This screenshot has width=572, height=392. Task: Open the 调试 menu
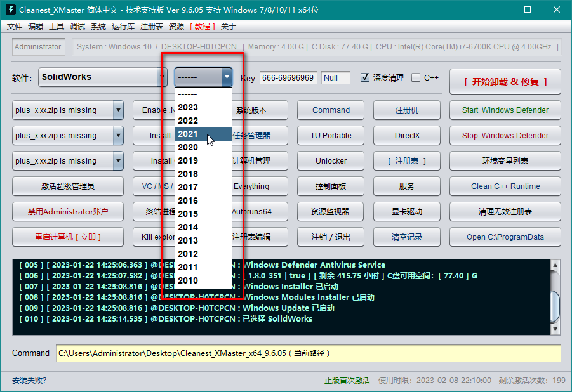point(77,26)
